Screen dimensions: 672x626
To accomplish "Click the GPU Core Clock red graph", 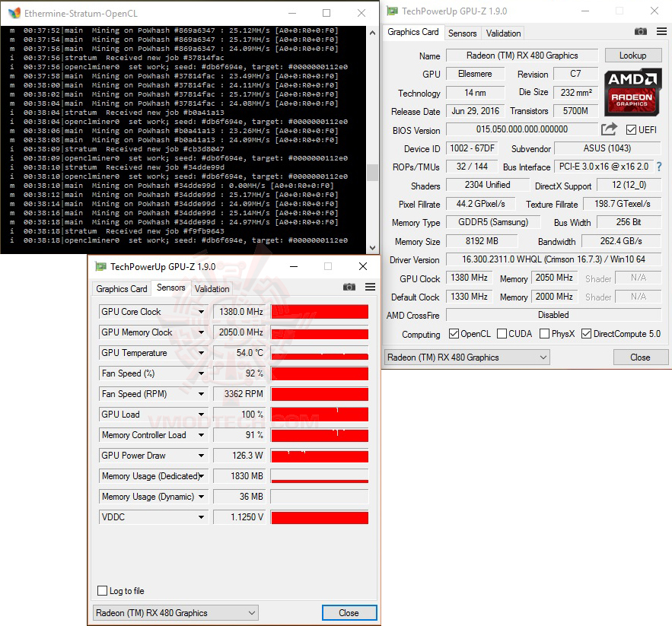I will pyautogui.click(x=320, y=312).
